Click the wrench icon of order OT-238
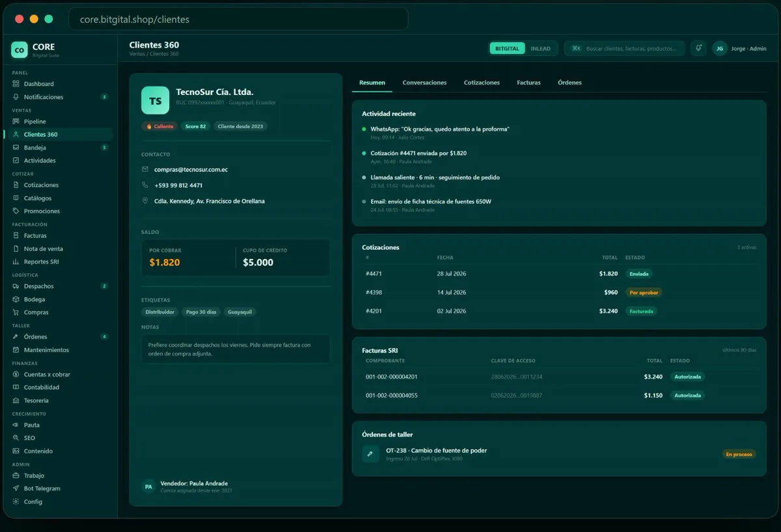 click(x=370, y=454)
